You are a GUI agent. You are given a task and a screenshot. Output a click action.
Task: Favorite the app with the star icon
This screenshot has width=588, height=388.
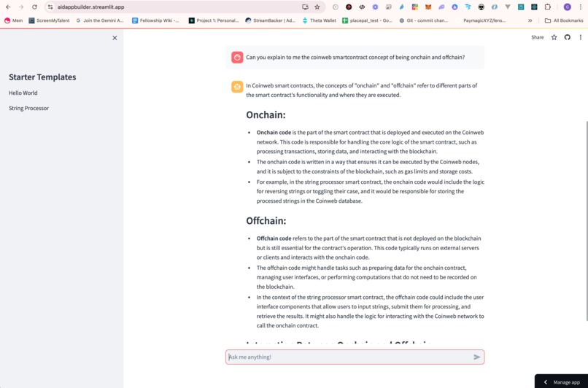[554, 37]
